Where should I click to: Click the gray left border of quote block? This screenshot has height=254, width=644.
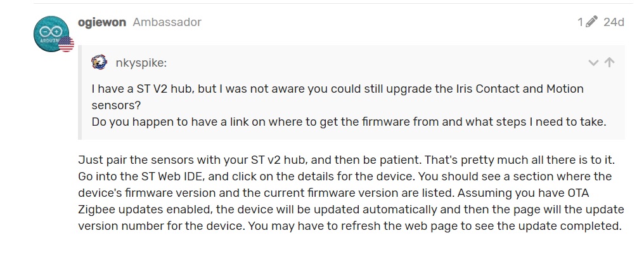click(80, 92)
